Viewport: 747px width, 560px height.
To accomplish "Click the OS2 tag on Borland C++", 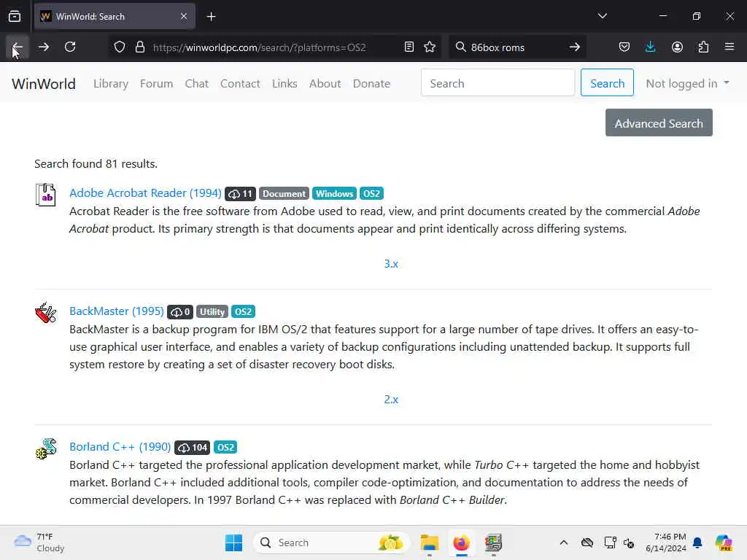I will click(225, 448).
